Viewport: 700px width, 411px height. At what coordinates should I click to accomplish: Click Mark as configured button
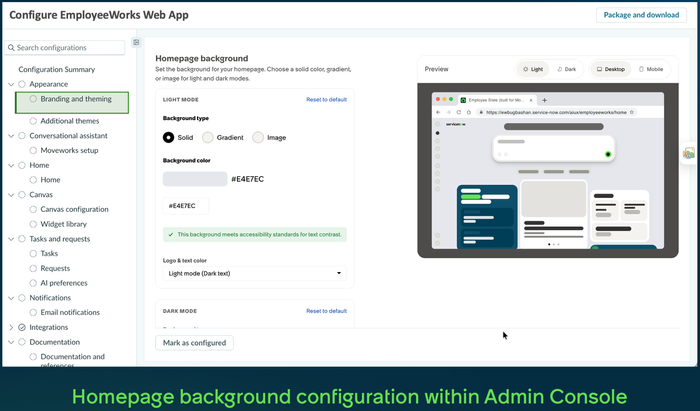194,343
